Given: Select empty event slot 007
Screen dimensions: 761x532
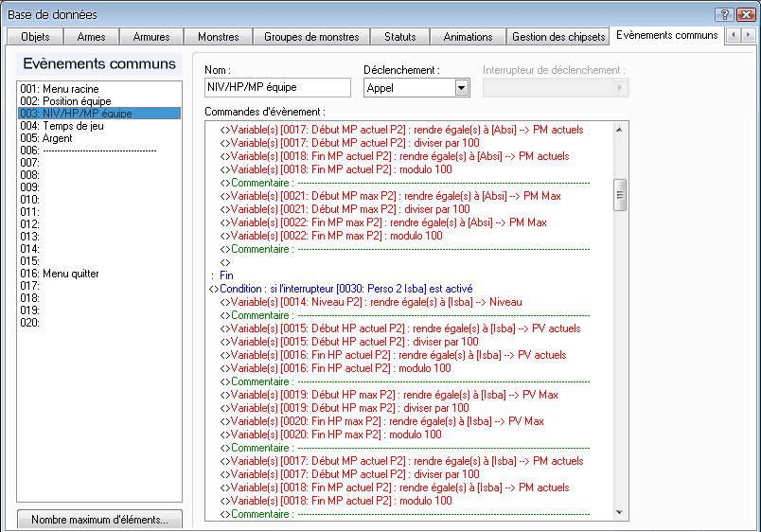Looking at the screenshot, I should 99,163.
